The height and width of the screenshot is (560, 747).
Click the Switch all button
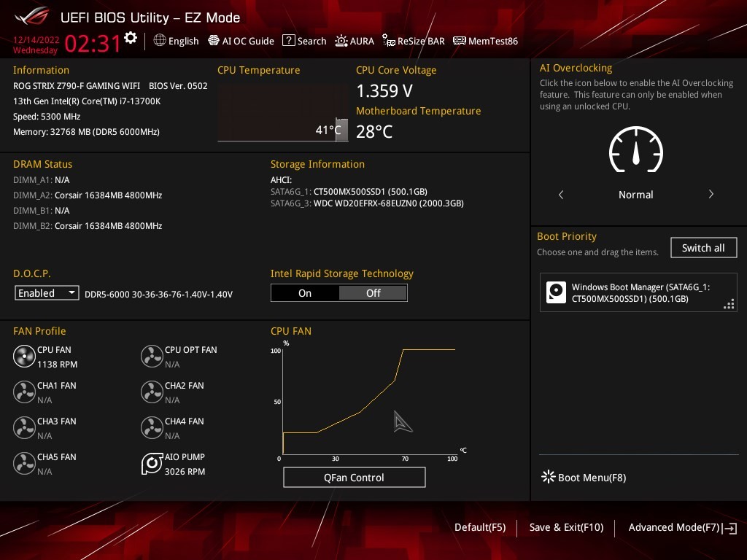703,248
